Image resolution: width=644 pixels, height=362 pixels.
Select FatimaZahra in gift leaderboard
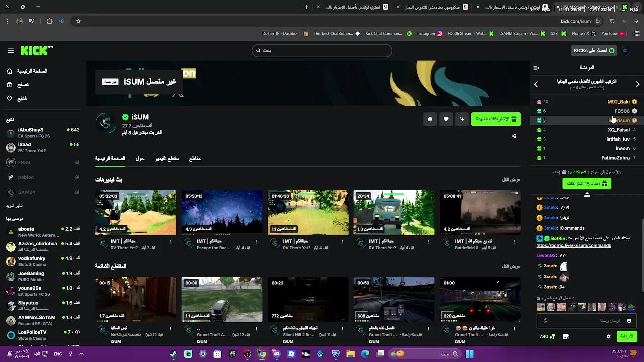click(x=587, y=158)
